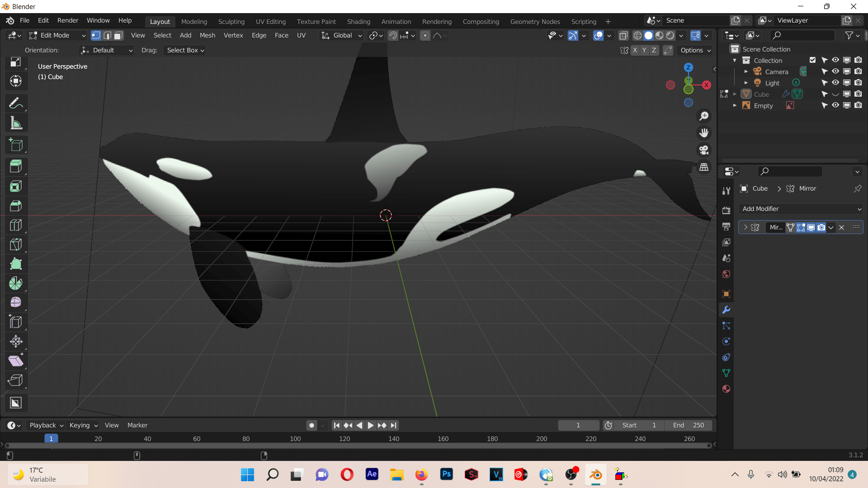
Task: Switch to edge select mode
Action: point(107,35)
